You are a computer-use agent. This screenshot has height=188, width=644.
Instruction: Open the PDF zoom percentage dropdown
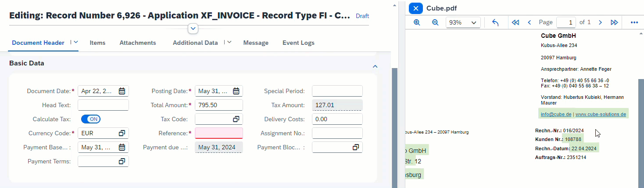click(x=463, y=22)
